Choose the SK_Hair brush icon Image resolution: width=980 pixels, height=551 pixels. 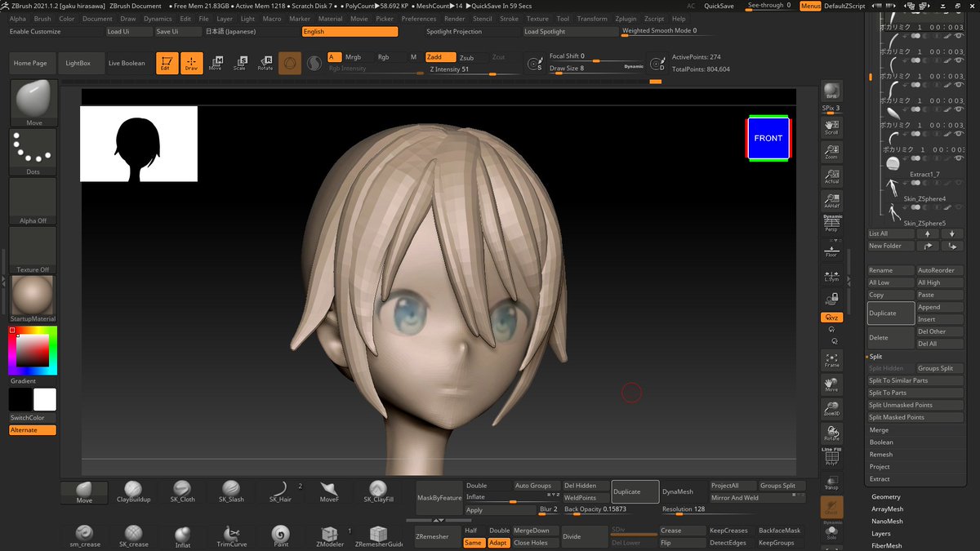pyautogui.click(x=280, y=491)
